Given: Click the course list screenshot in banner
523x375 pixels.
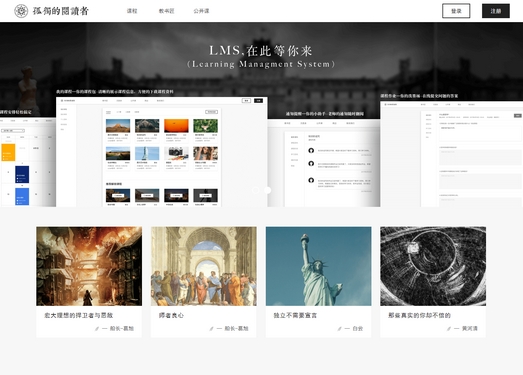Looking at the screenshot, I should (162, 152).
